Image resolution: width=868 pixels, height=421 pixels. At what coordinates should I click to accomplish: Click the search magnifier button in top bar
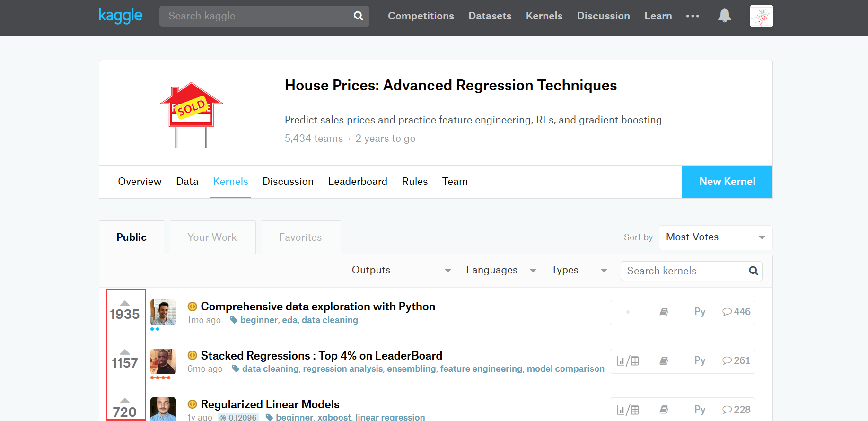point(359,16)
